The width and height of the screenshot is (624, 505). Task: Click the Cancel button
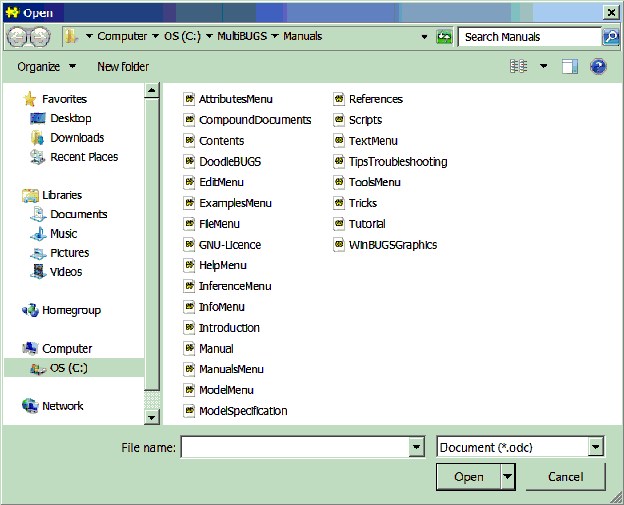point(566,476)
